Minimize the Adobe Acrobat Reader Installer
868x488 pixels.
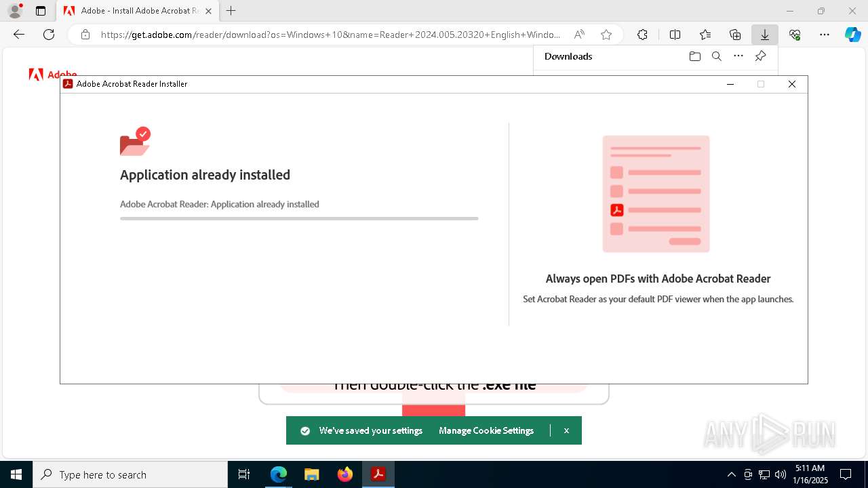730,84
